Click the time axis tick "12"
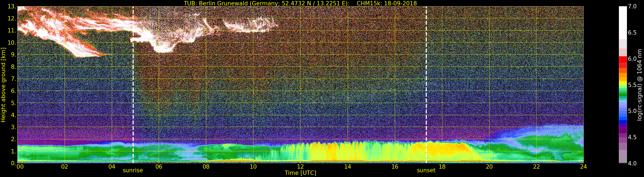This screenshot has height=177, width=644. pos(300,167)
